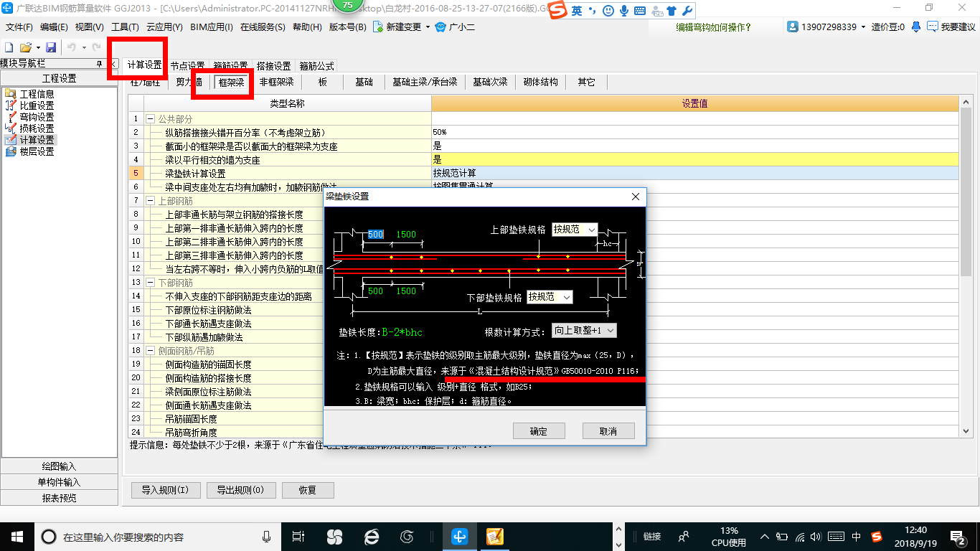Open 损耗设置 in the navigation tree

[x=37, y=128]
